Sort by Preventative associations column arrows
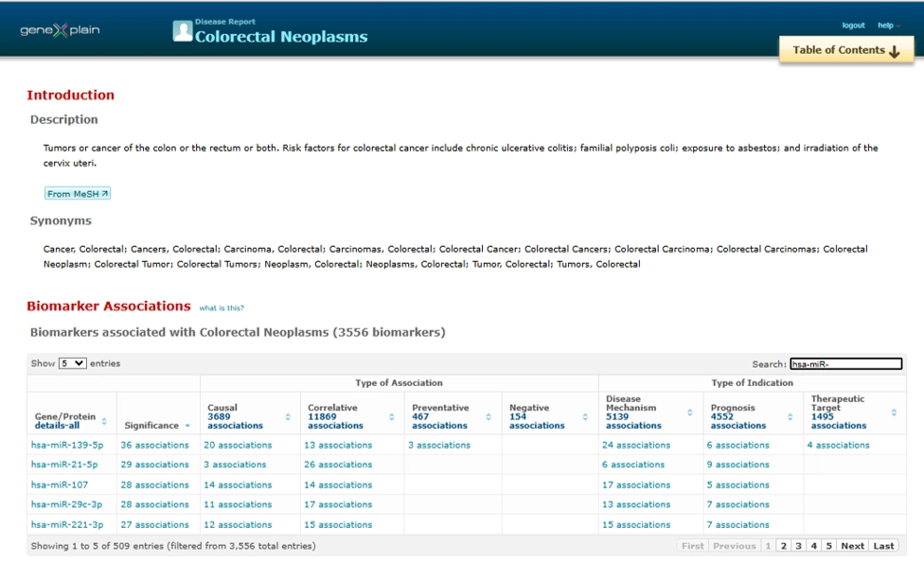The image size is (924, 564). [x=489, y=416]
